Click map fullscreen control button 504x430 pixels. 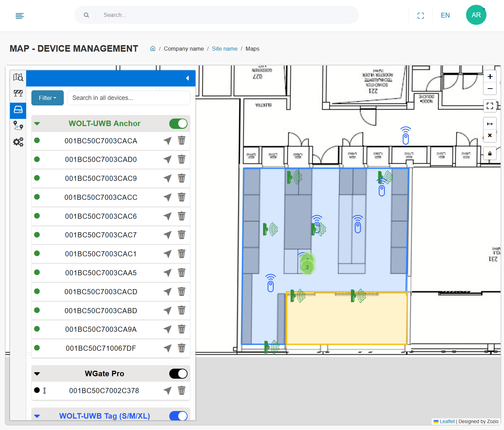pos(490,106)
